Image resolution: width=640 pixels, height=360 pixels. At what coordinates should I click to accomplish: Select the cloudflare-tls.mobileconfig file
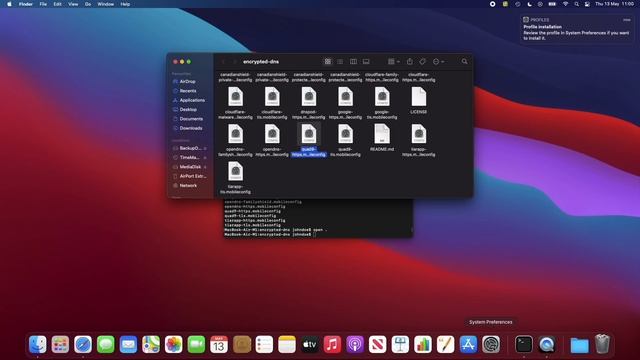(272, 103)
